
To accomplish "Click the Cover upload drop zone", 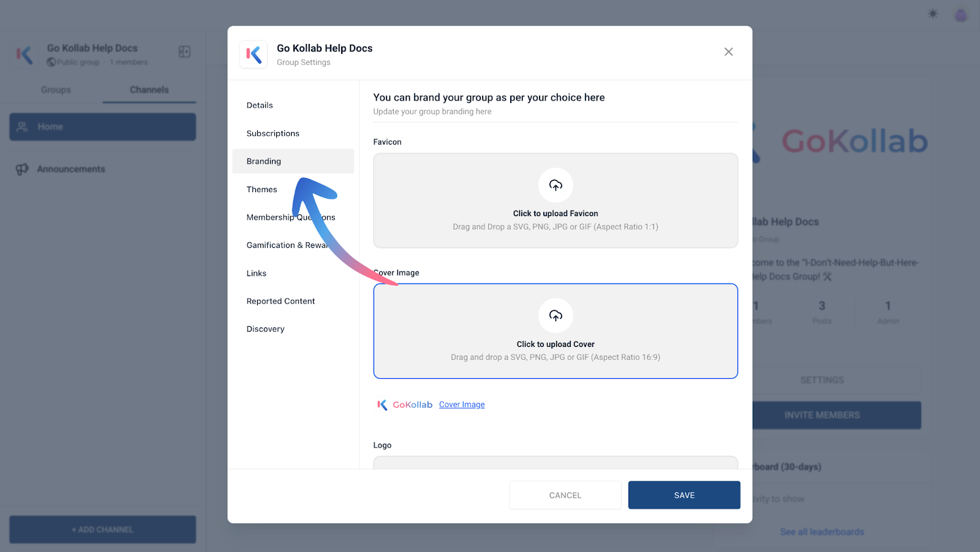I will 556,331.
